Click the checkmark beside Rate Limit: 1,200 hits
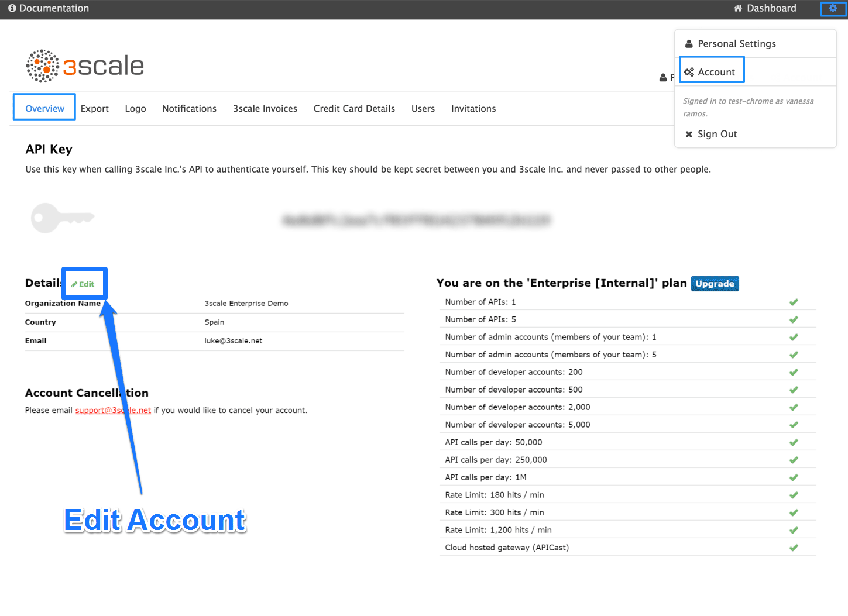 click(x=794, y=530)
